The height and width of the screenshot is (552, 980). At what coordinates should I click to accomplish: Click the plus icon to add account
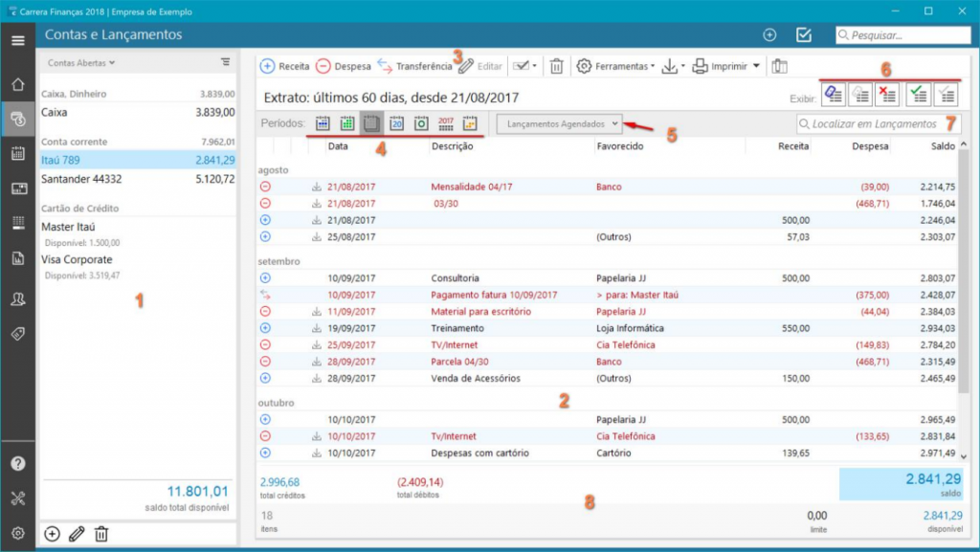[x=52, y=534]
